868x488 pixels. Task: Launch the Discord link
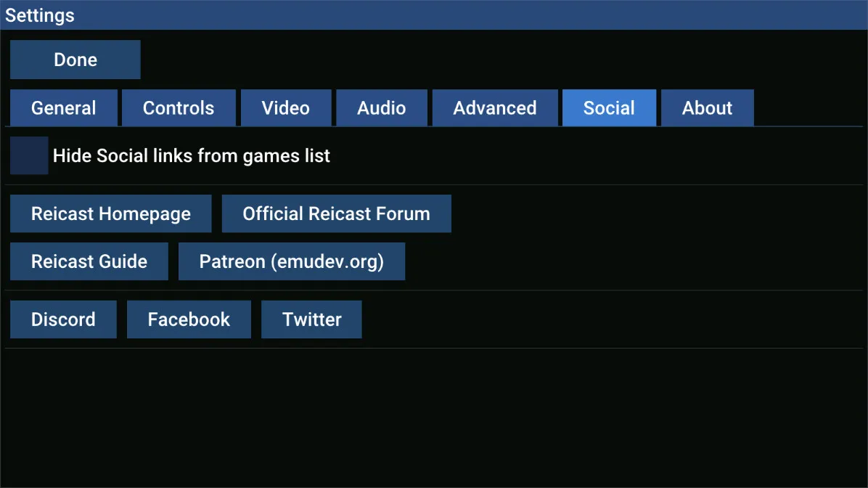63,319
